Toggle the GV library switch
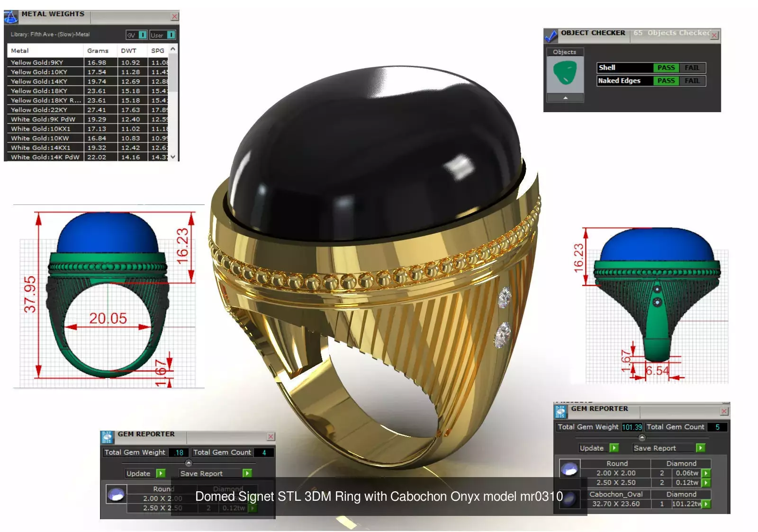 click(142, 35)
